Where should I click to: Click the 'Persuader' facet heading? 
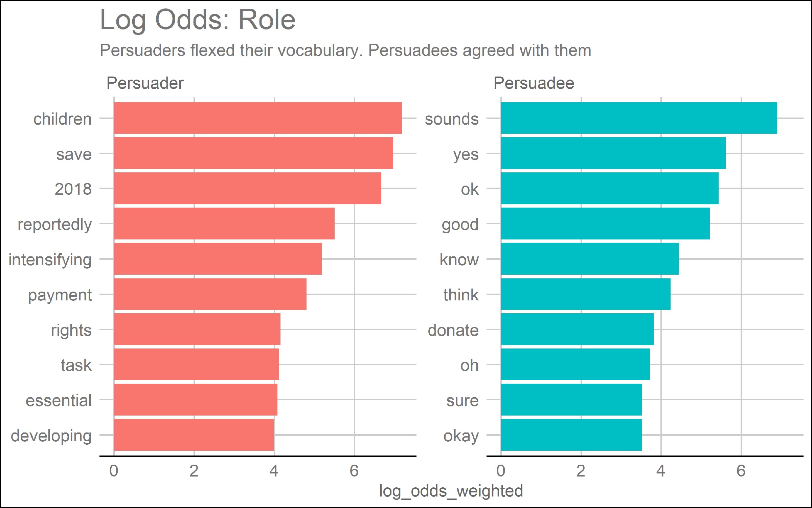[x=145, y=83]
